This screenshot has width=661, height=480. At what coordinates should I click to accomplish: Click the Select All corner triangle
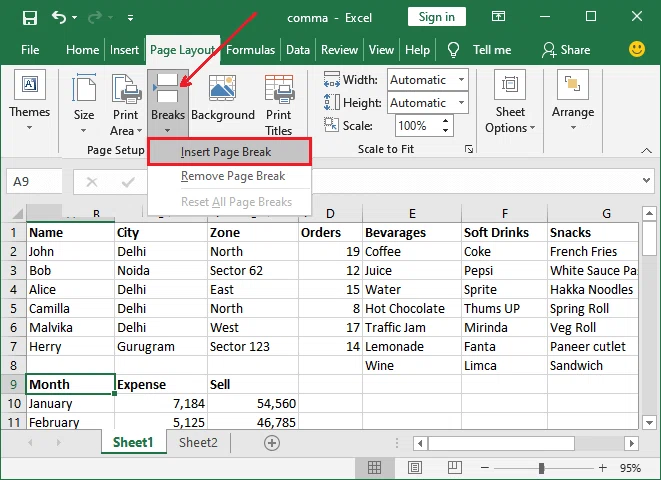17,214
